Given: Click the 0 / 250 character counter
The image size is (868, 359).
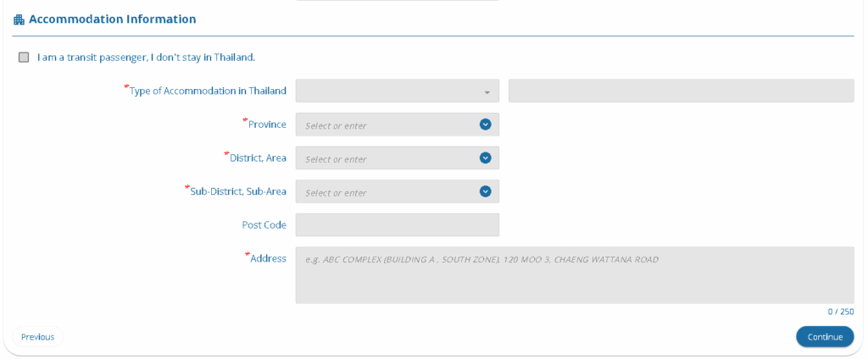Looking at the screenshot, I should (x=840, y=312).
